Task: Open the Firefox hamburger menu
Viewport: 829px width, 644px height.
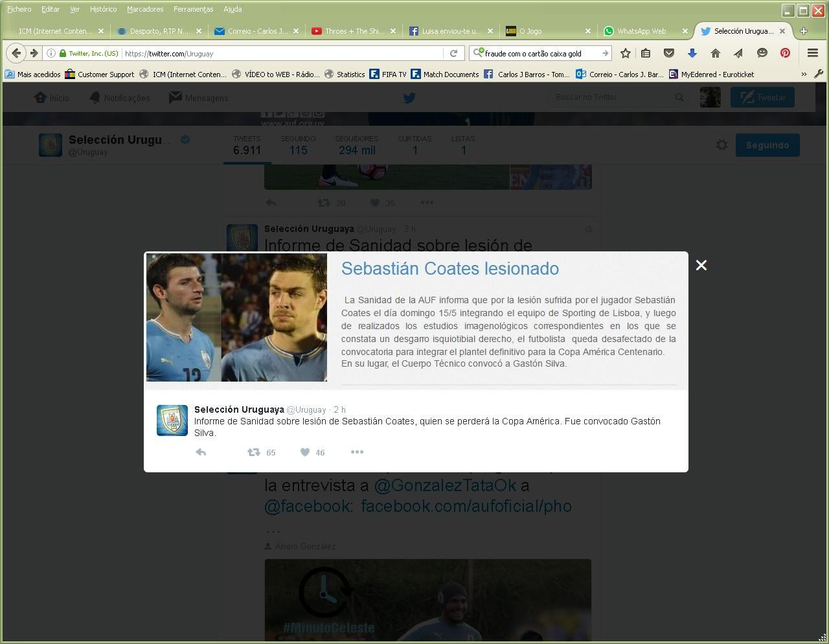Action: (813, 53)
